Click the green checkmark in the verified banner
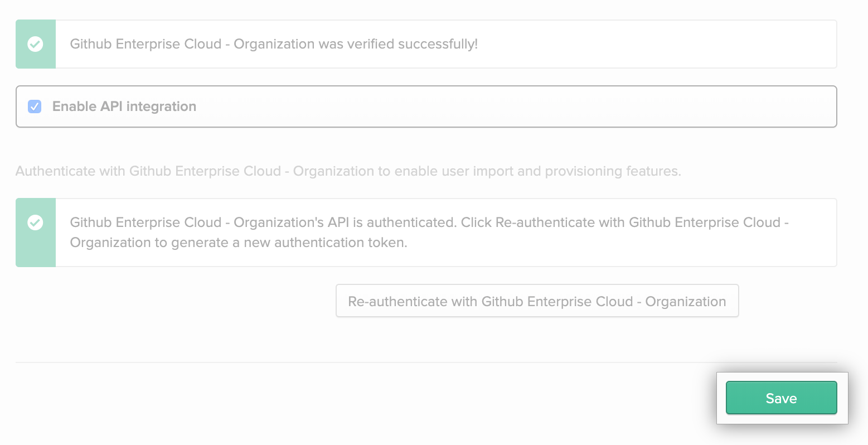 click(x=35, y=44)
